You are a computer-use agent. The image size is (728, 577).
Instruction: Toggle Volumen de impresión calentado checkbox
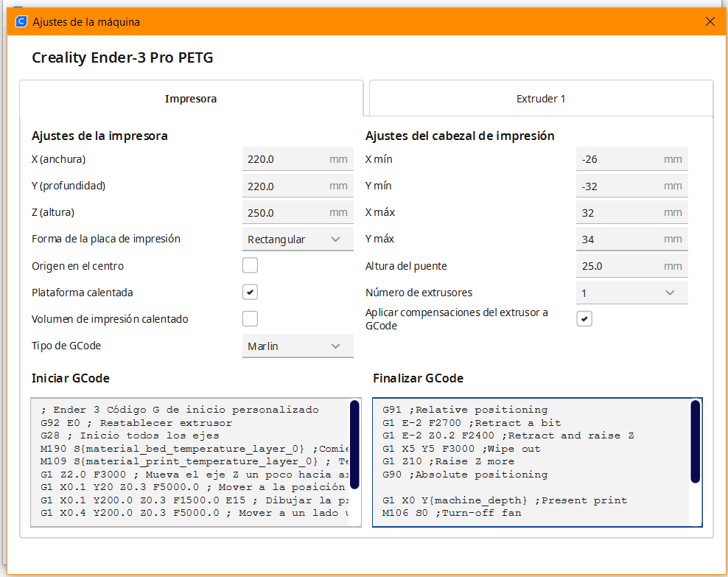251,318
